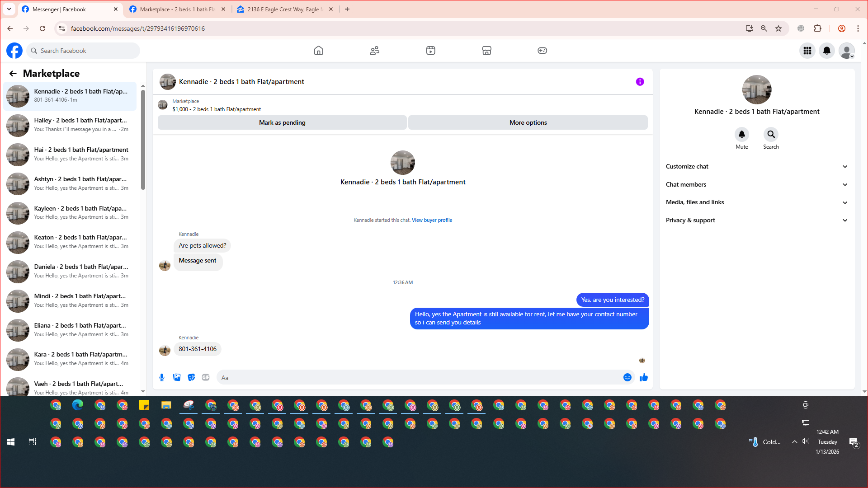Image resolution: width=868 pixels, height=488 pixels.
Task: Click the conversation list scrollbar
Action: click(143, 140)
